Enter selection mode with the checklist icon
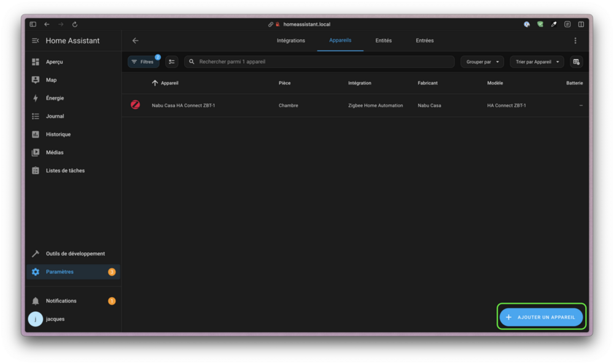Screen dimensions: 614x364 pyautogui.click(x=171, y=62)
